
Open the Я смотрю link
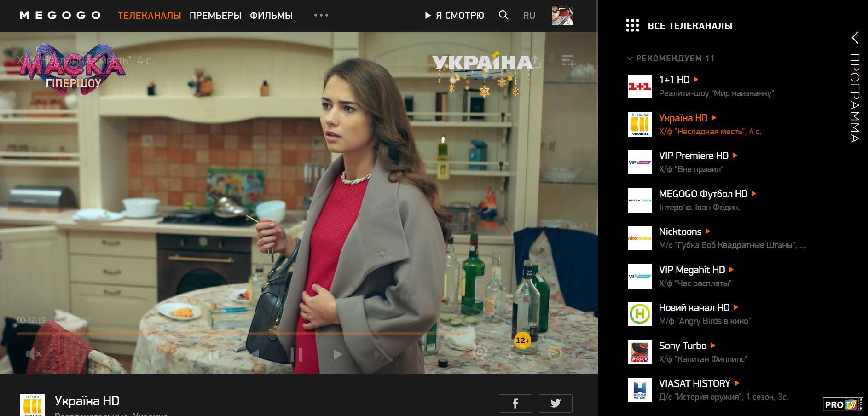[x=454, y=16]
